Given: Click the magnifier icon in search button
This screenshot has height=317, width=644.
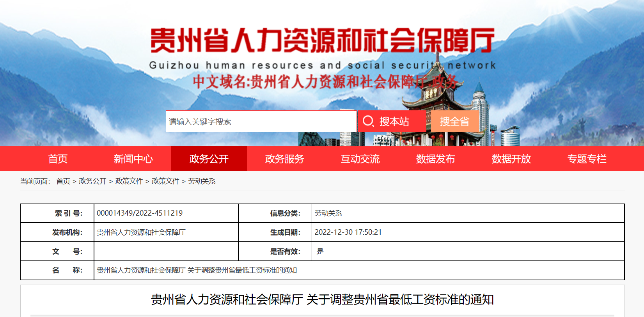Looking at the screenshot, I should (x=368, y=121).
